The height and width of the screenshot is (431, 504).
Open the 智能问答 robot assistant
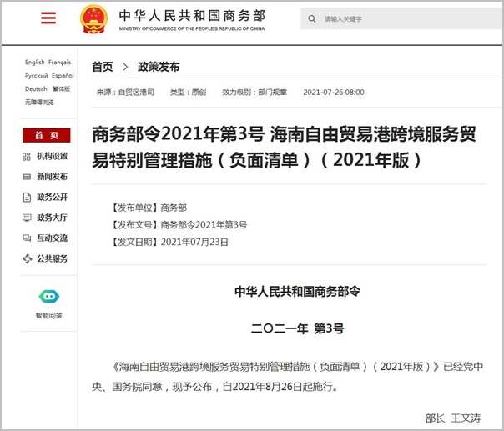click(x=48, y=298)
